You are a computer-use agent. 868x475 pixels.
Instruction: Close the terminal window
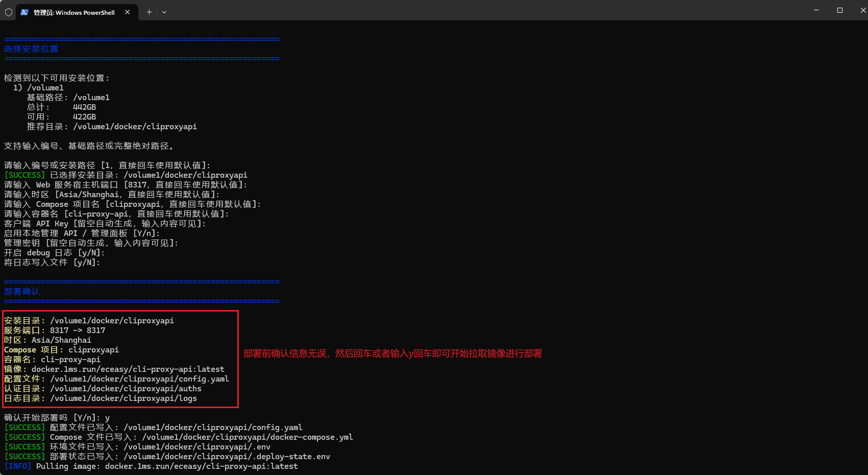pos(862,10)
